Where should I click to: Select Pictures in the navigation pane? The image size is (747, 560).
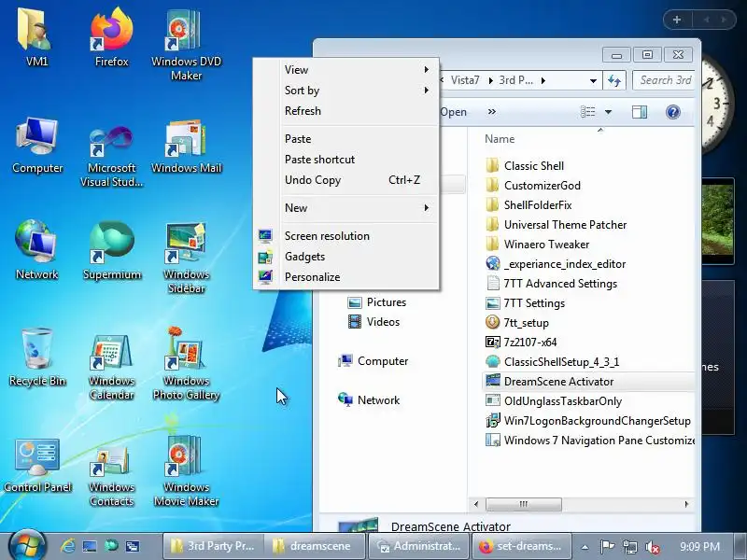coord(377,302)
